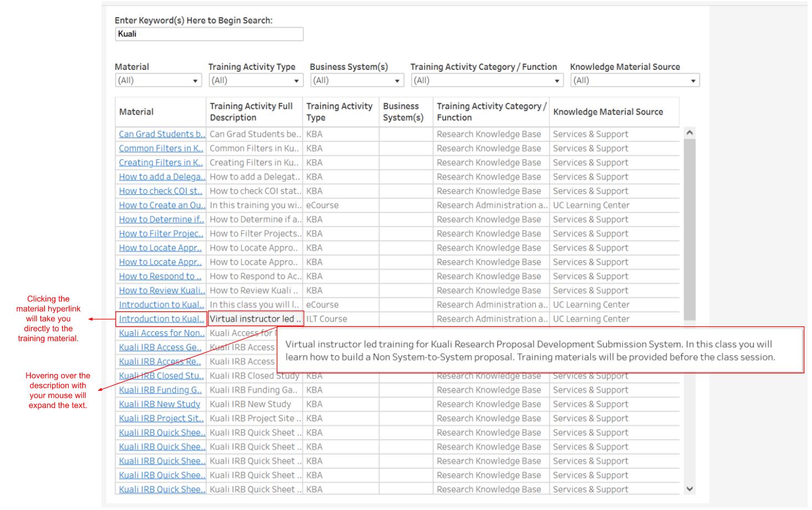This screenshot has height=510, width=812.
Task: Click the table scrollbar up arrow
Action: click(689, 133)
